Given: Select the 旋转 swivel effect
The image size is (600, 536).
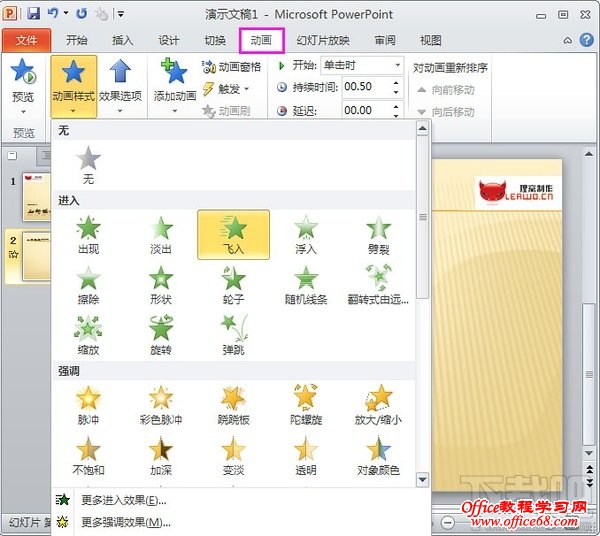Looking at the screenshot, I should [x=161, y=336].
